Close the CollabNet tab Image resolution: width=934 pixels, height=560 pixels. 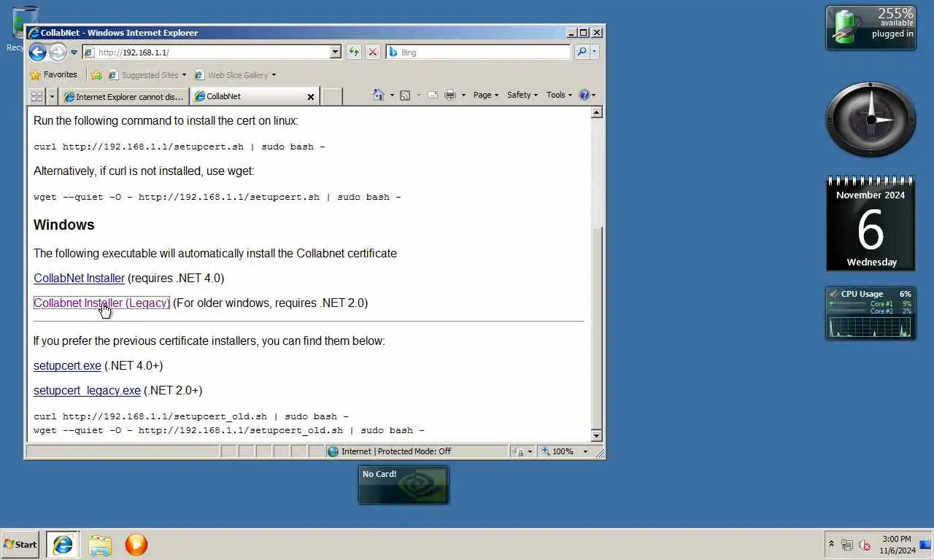[311, 96]
